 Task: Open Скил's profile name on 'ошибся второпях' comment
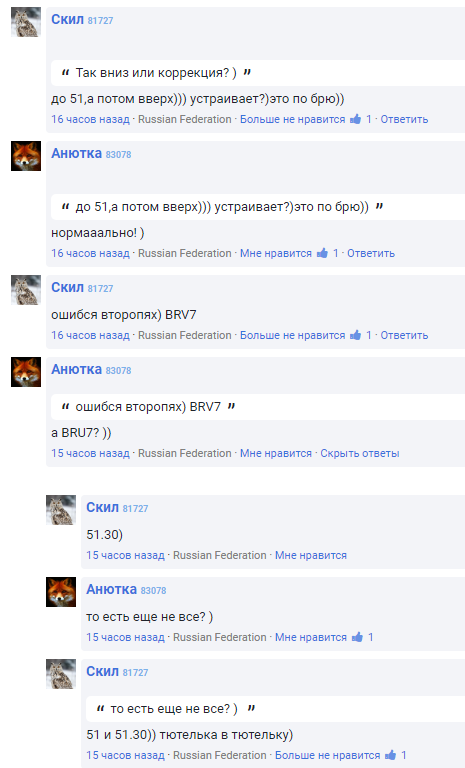pyautogui.click(x=68, y=288)
